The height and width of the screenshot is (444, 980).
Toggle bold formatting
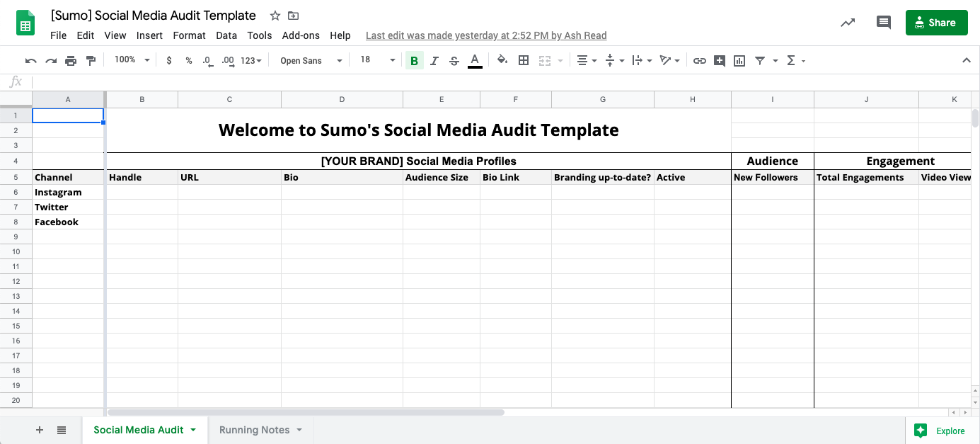[x=414, y=61]
